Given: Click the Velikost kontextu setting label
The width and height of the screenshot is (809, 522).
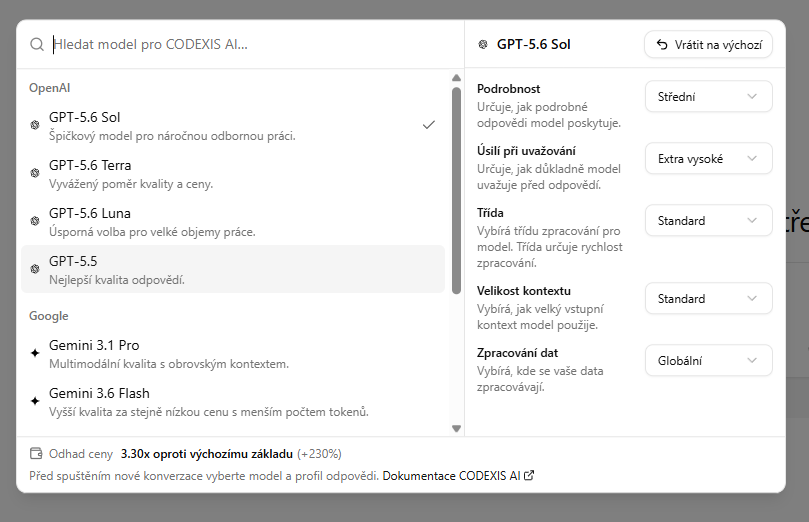Looking at the screenshot, I should pos(524,290).
